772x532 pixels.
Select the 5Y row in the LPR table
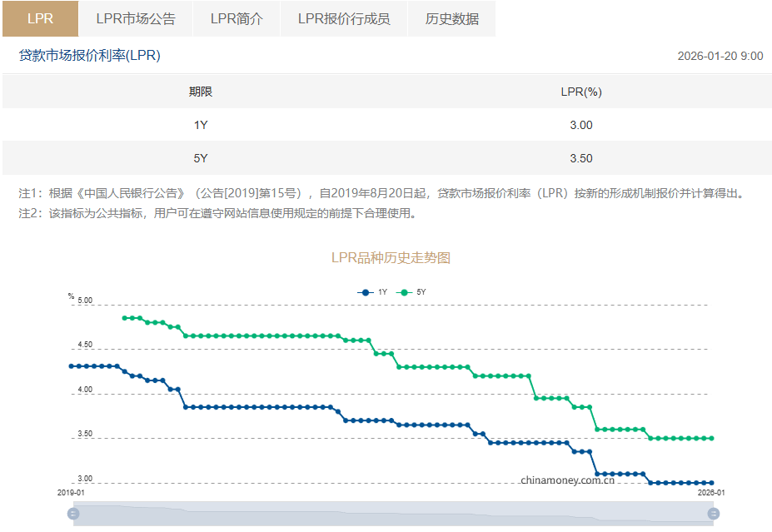(386, 158)
